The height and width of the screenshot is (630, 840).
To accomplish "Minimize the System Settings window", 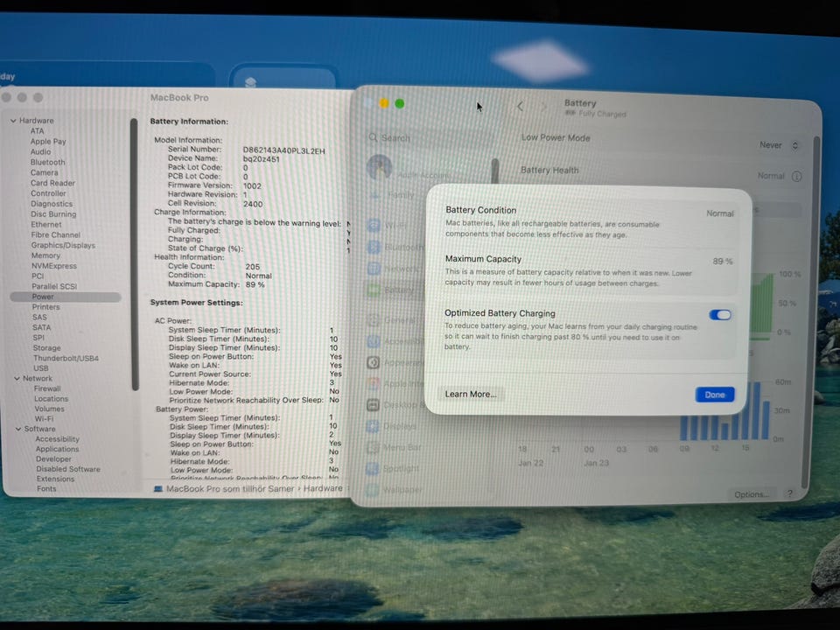I will pyautogui.click(x=384, y=103).
